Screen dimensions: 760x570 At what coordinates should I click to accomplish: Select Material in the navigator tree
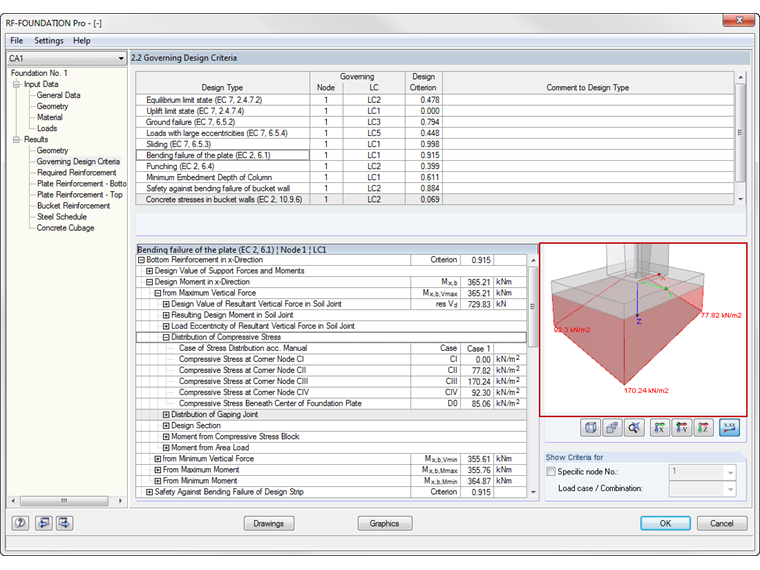tap(49, 117)
